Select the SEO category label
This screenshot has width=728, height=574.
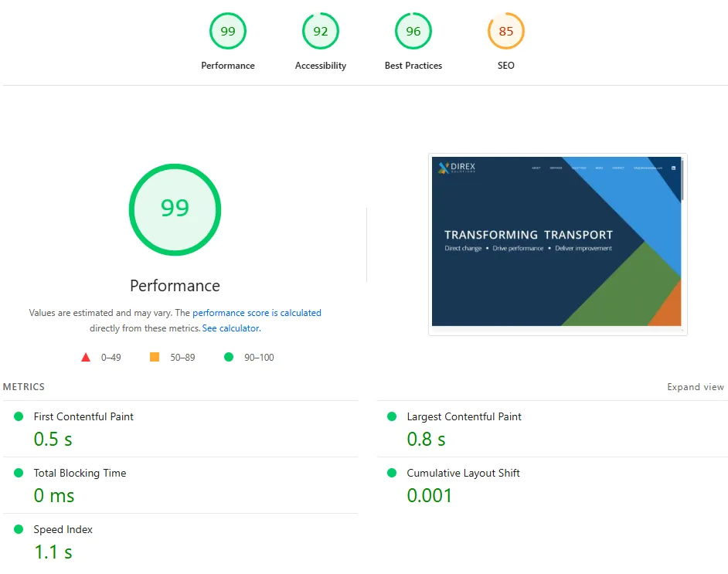506,66
